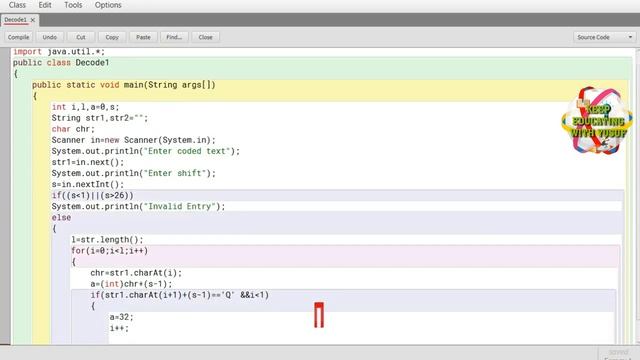Click the 'else' keyword line
This screenshot has width=640, height=360.
(61, 218)
